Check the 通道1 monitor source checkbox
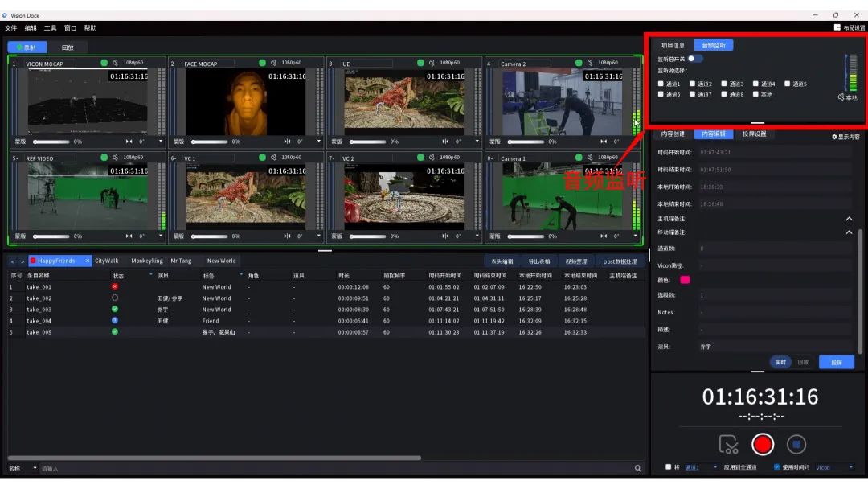This screenshot has width=868, height=489. 661,84
